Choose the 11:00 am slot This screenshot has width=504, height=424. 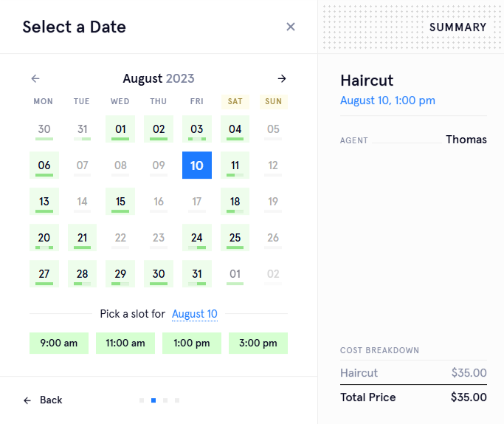pos(125,343)
